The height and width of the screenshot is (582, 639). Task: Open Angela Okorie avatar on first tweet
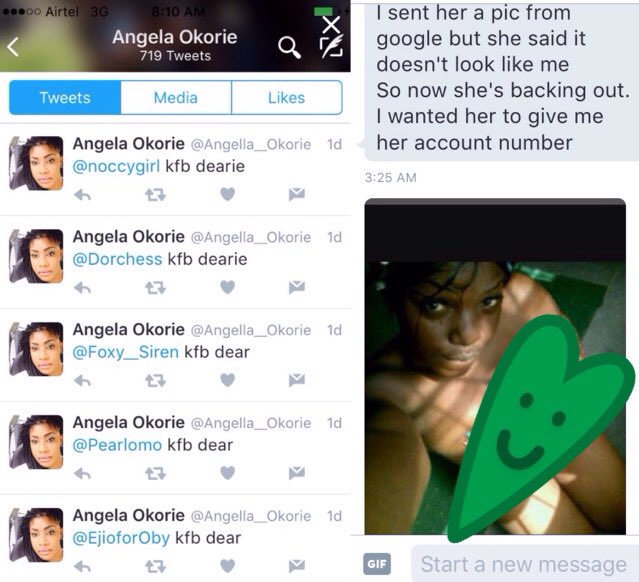(36, 163)
